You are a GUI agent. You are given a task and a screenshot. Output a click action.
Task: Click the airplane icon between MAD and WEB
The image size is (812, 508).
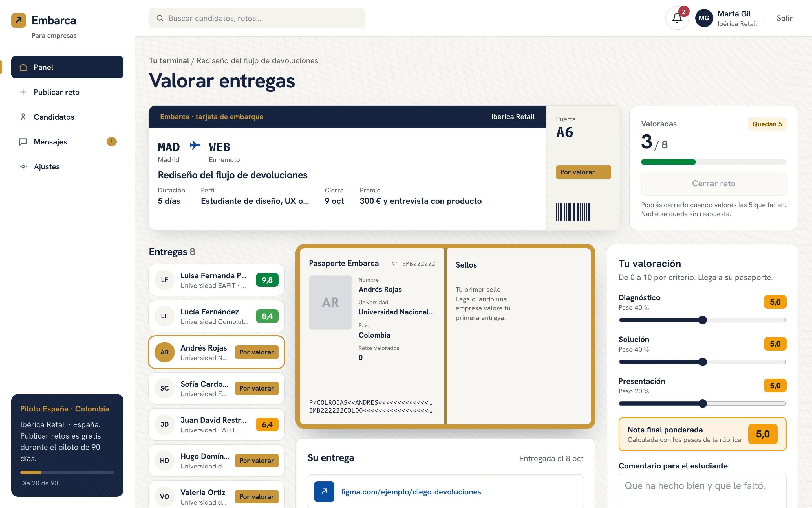[x=195, y=145]
